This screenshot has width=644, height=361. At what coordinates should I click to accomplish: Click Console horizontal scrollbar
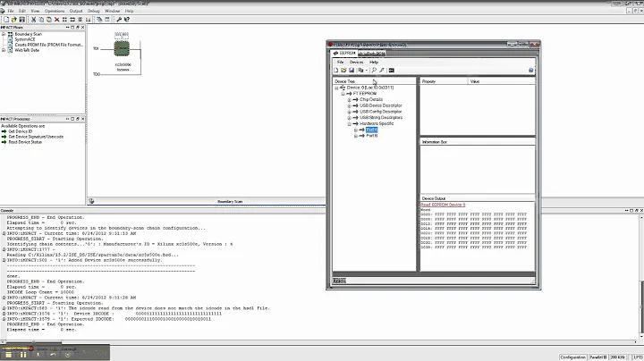318,341
